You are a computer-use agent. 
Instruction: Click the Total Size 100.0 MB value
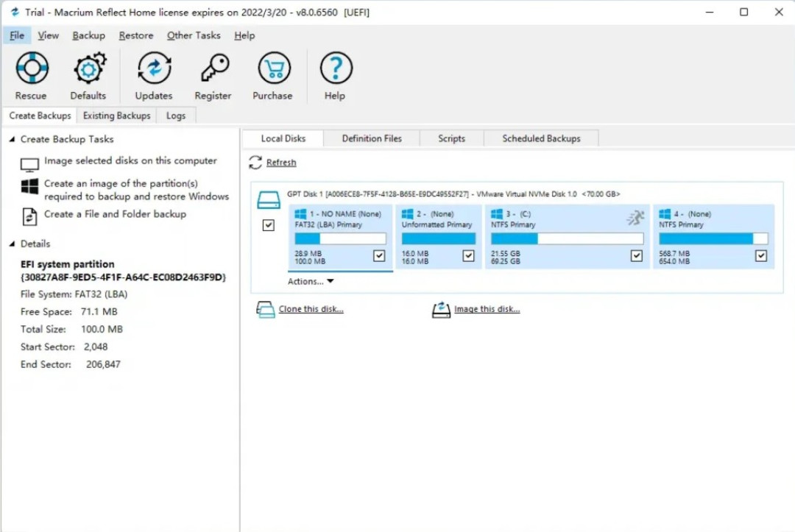pyautogui.click(x=102, y=330)
